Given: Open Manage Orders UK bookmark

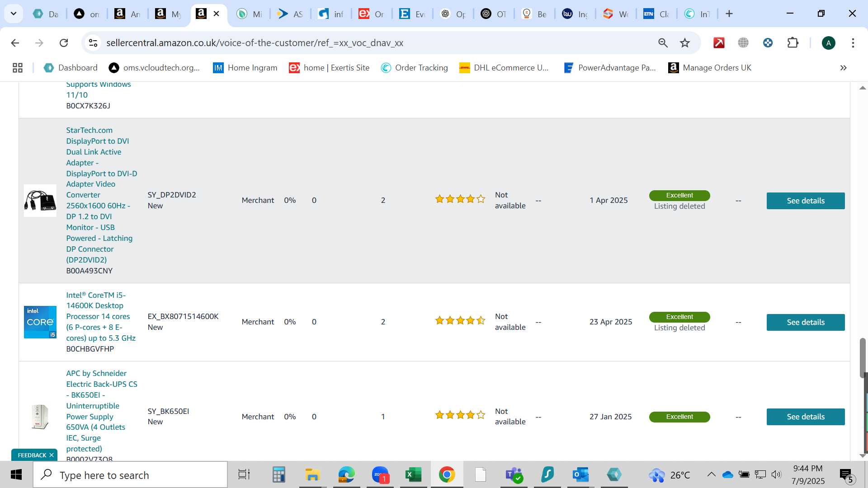Looking at the screenshot, I should [710, 68].
